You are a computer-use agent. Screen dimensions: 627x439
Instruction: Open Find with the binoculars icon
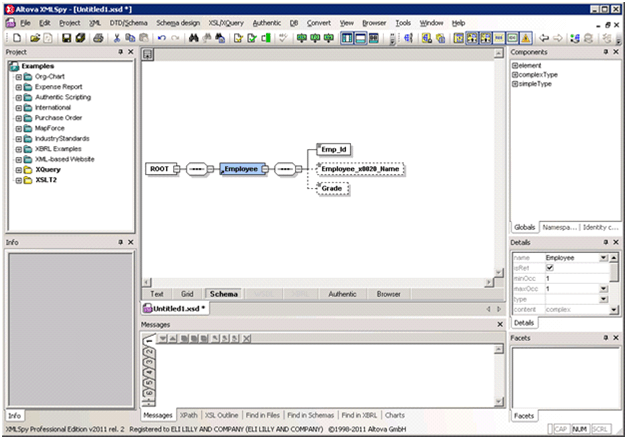point(194,38)
